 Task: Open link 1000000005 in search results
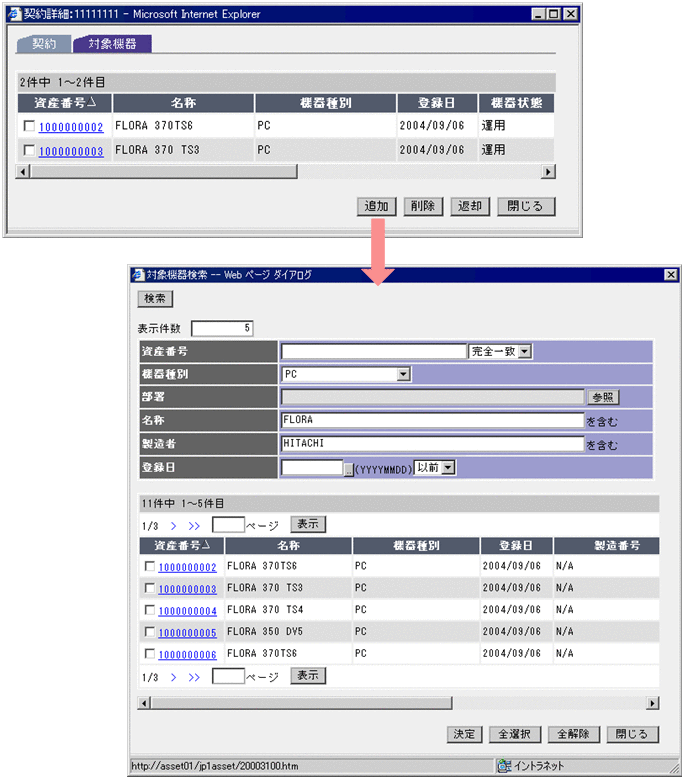[187, 633]
